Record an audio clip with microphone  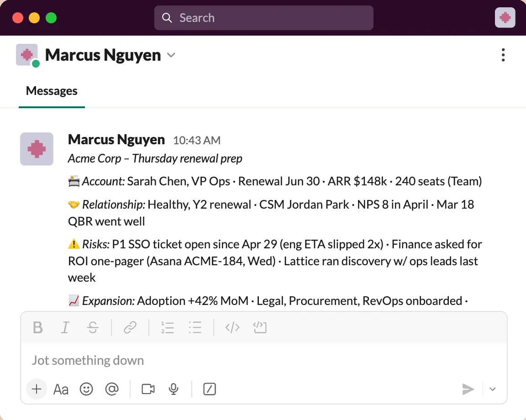click(x=174, y=389)
